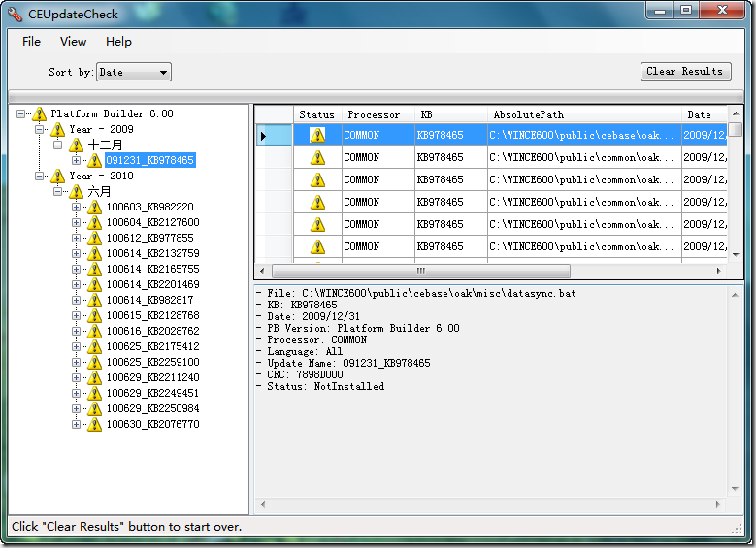Select tree item 100629_KB2250984
Viewport: 756px width, 548px height.
pos(152,408)
